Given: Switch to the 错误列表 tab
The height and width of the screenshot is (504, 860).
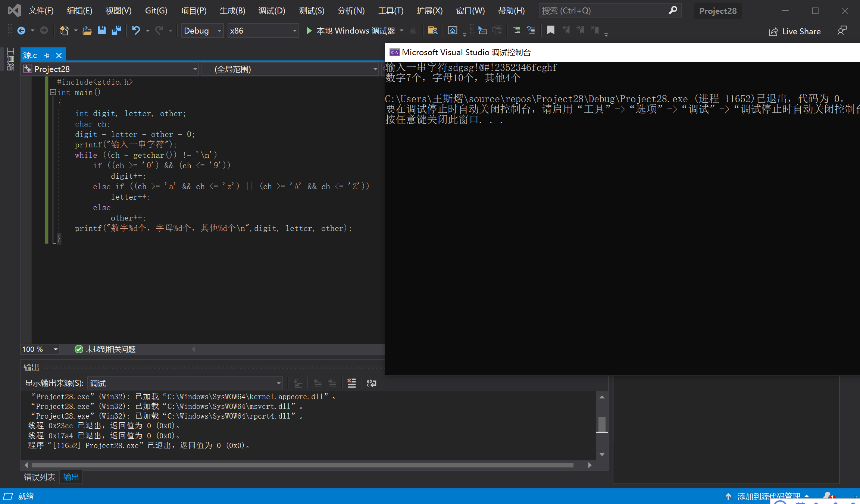Looking at the screenshot, I should click(x=39, y=477).
